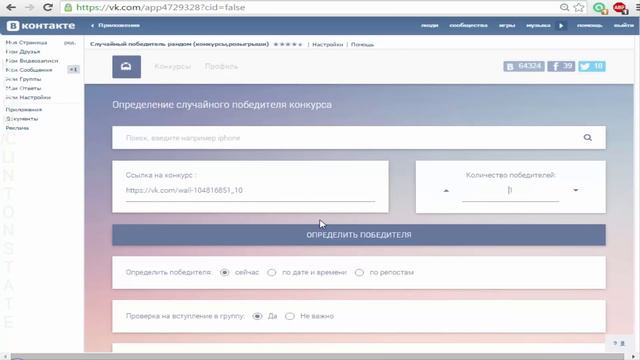Viewport: 640px width, 360px height.
Task: Open 'Мои Настройки' in left sidebar
Action: coord(28,98)
